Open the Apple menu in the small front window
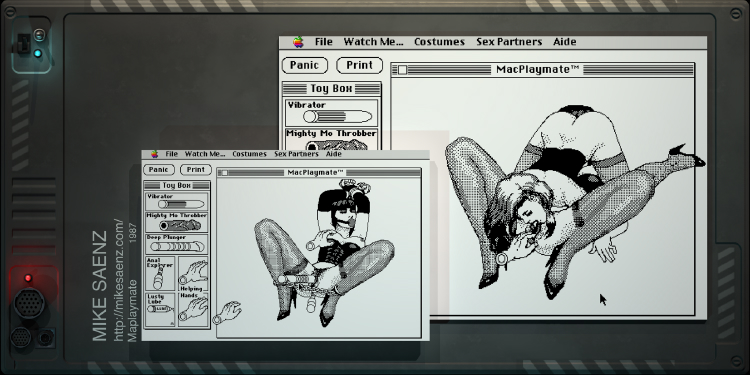Viewport: 750px width, 375px height. (x=154, y=154)
